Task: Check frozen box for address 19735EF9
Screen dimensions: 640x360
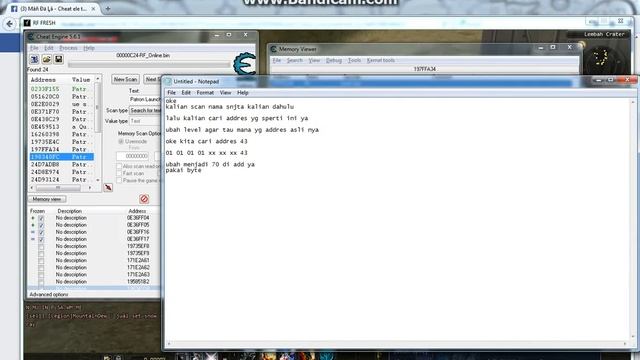Action: click(41, 253)
